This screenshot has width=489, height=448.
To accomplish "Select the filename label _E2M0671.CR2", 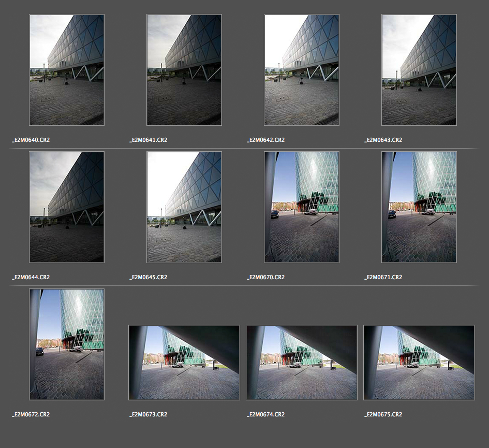I will tap(383, 277).
